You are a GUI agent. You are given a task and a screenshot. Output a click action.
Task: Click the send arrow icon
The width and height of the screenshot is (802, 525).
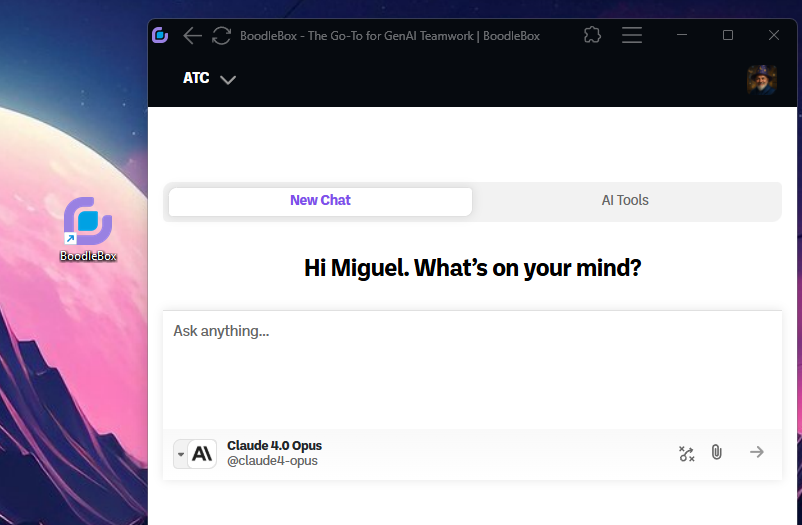point(757,453)
